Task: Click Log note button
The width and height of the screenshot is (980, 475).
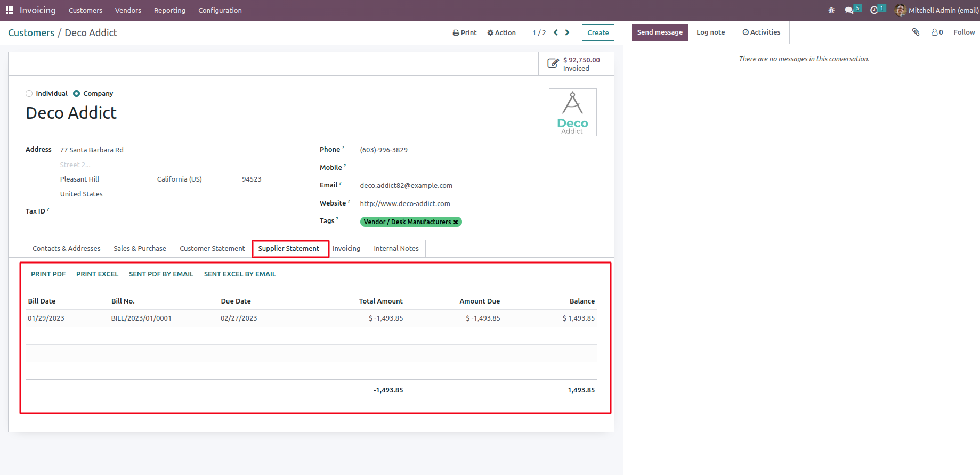Action: pyautogui.click(x=711, y=32)
